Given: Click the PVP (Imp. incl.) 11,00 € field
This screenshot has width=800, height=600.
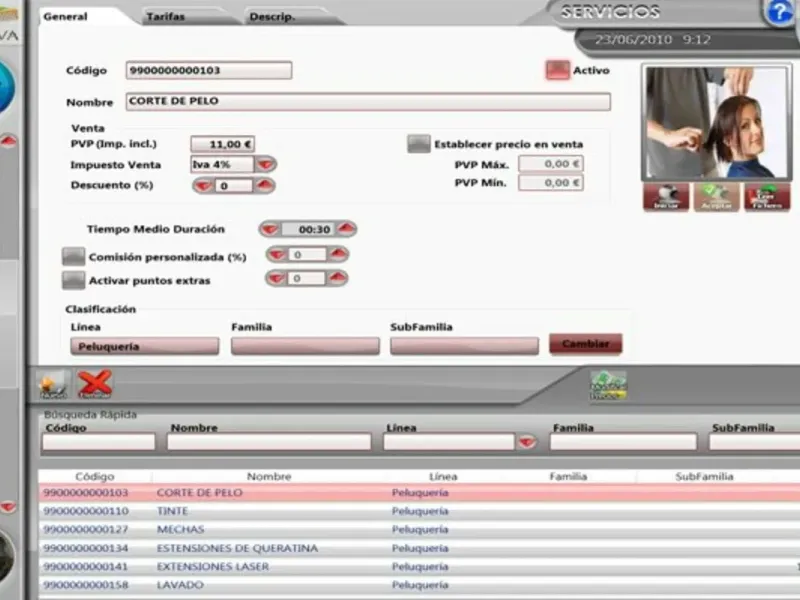Looking at the screenshot, I should (x=223, y=144).
